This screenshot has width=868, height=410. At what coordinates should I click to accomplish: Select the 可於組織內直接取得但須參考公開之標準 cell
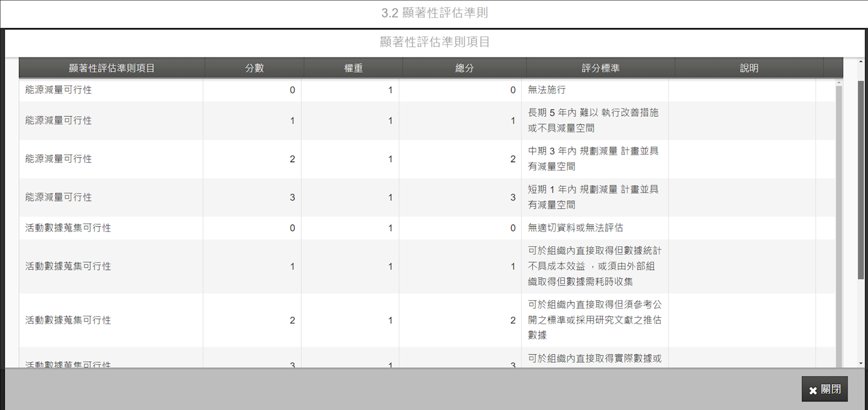[595, 320]
